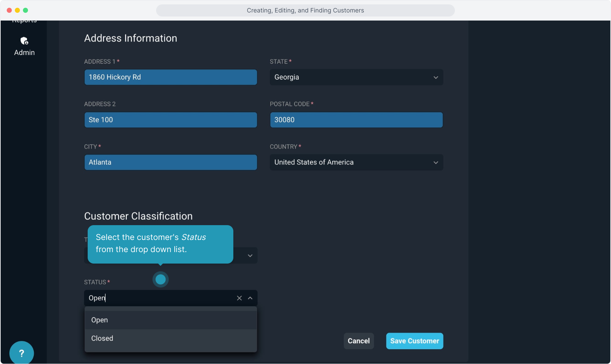This screenshot has width=611, height=364.
Task: Click the Reports item in the sidebar
Action: [24, 22]
